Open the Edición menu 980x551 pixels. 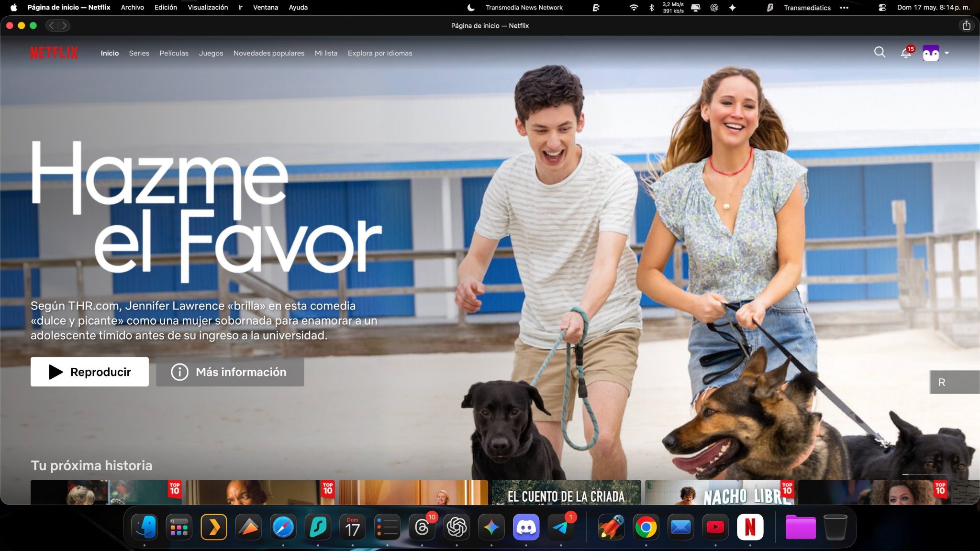[x=166, y=7]
